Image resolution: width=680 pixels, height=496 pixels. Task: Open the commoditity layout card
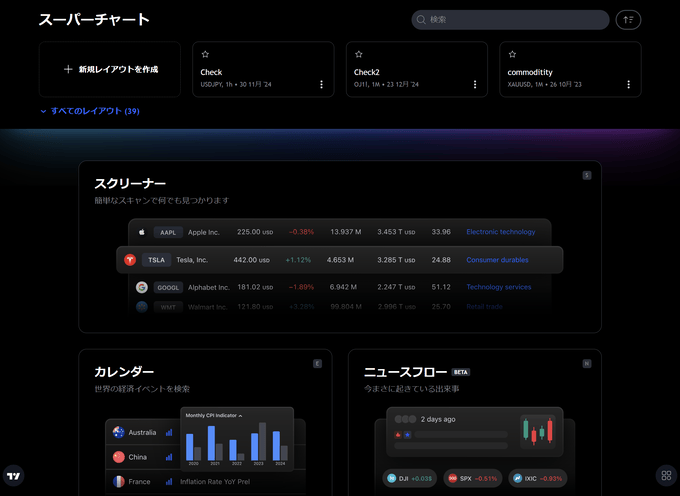pyautogui.click(x=570, y=69)
